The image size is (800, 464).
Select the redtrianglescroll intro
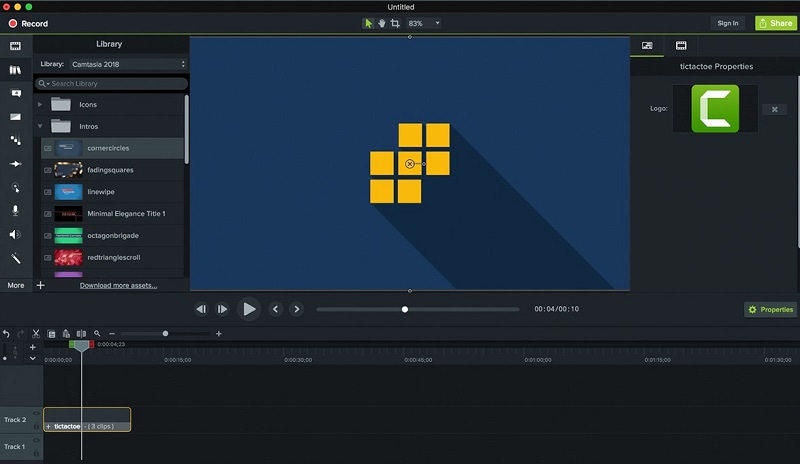[112, 258]
